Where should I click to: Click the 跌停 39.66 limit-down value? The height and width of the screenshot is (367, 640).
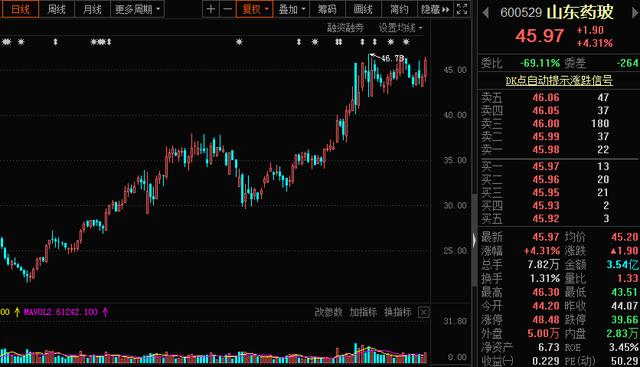(x=625, y=320)
